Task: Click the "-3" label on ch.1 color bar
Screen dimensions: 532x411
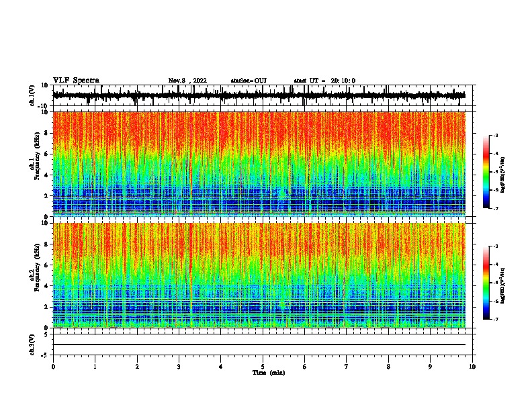Action: click(x=496, y=135)
